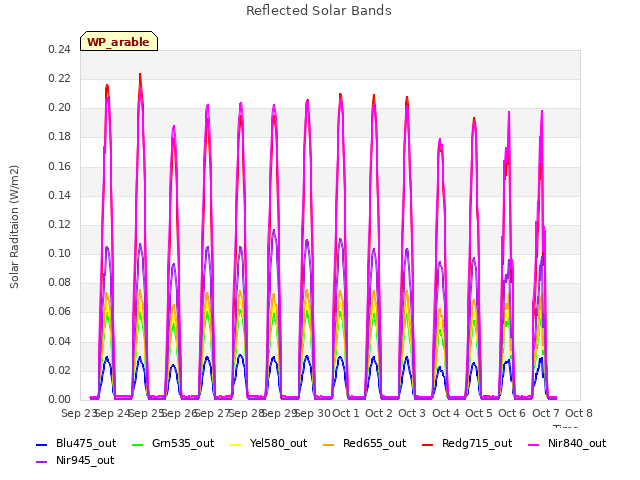Screen dimensions: 640x480
Task: Click the orange Red655_out legend color marker
Action: coord(329,444)
